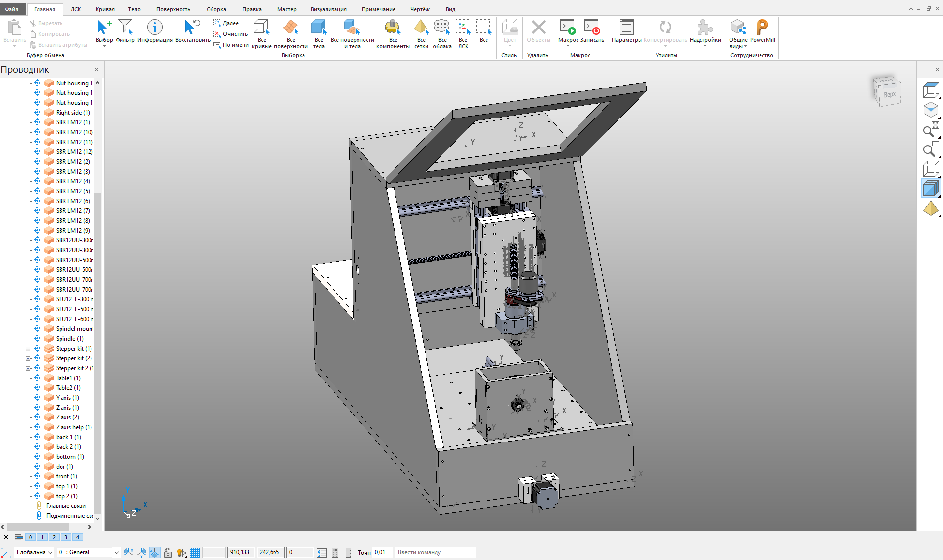The image size is (943, 560).
Task: Click the yellow pyramid analysis icon
Action: point(931,208)
